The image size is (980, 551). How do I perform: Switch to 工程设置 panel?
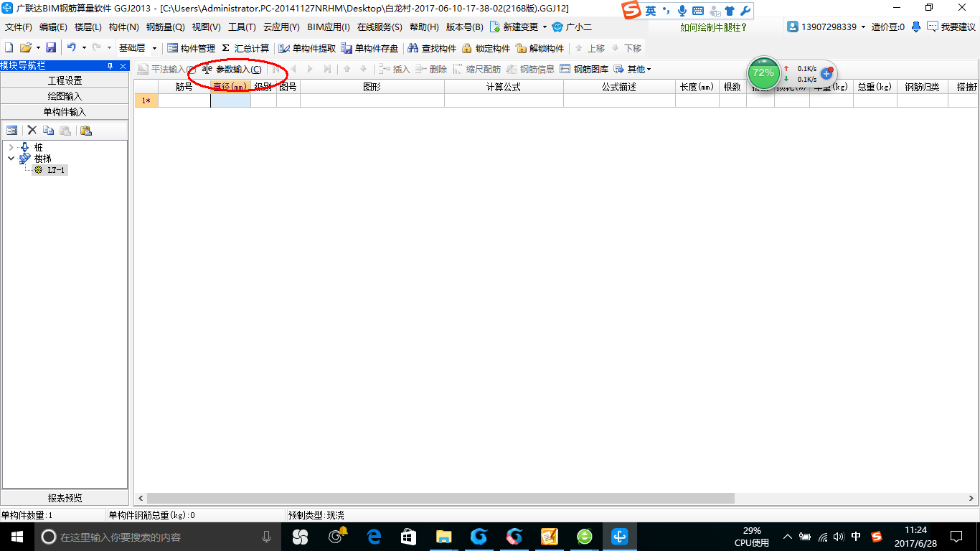point(65,80)
